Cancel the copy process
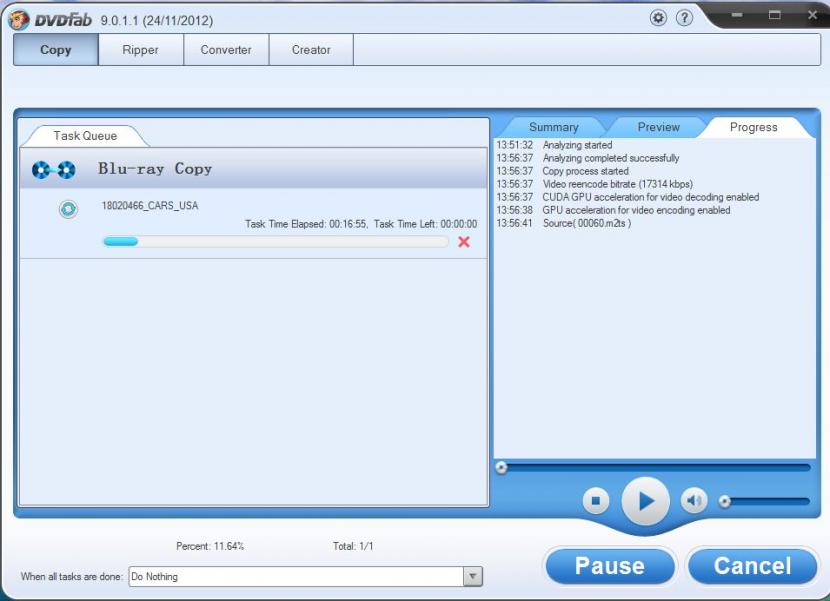 tap(753, 566)
